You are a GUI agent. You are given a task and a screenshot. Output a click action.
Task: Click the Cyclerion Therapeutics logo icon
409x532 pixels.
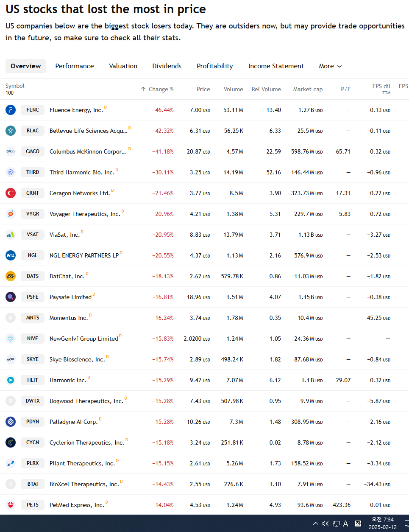click(11, 442)
